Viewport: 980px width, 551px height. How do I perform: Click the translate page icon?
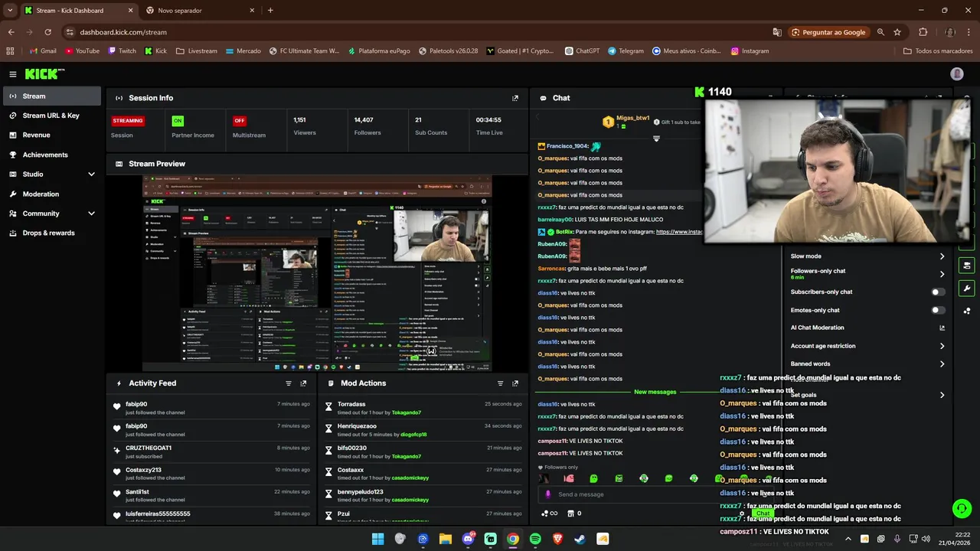click(777, 32)
